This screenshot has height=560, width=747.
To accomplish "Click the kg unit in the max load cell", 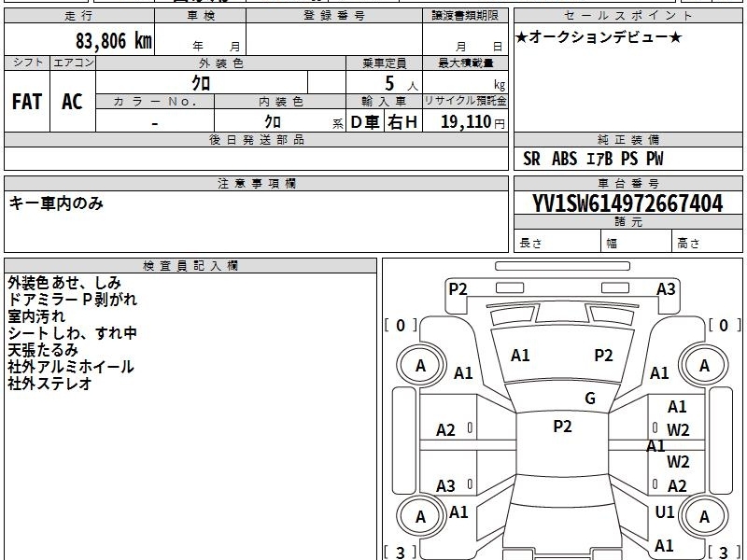I will (x=500, y=85).
